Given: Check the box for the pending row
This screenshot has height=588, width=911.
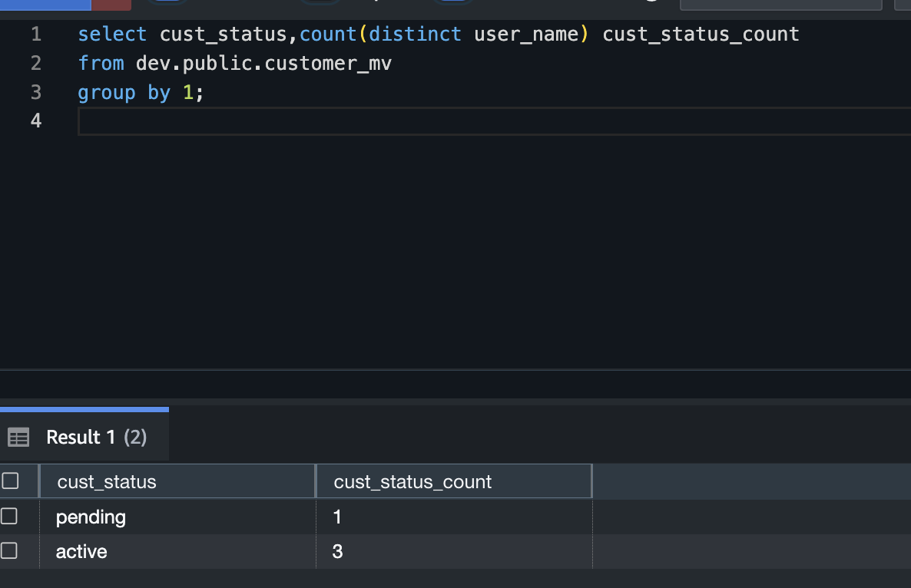Looking at the screenshot, I should tap(8, 516).
